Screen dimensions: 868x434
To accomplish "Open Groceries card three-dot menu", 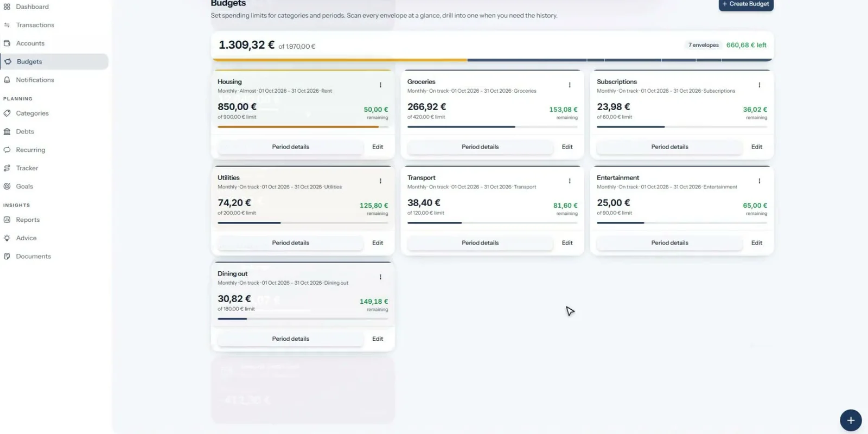I will (570, 85).
